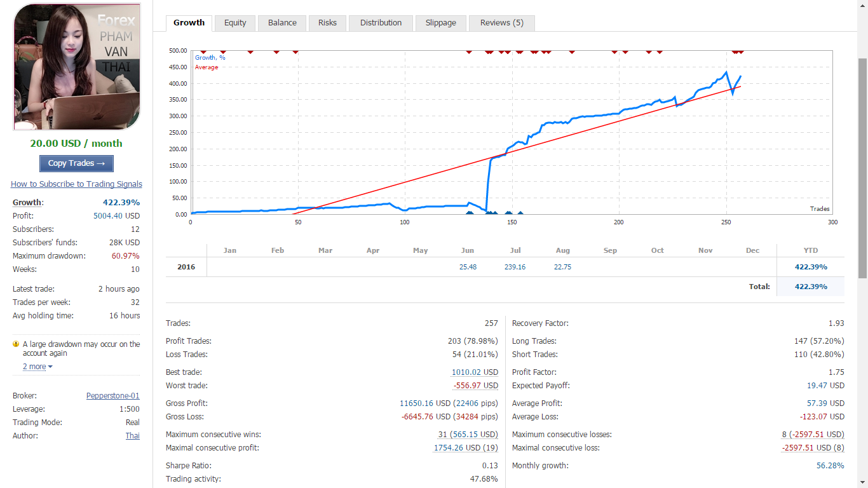Click the Monthly growth value 56.28%
868x488 pixels.
[831, 466]
